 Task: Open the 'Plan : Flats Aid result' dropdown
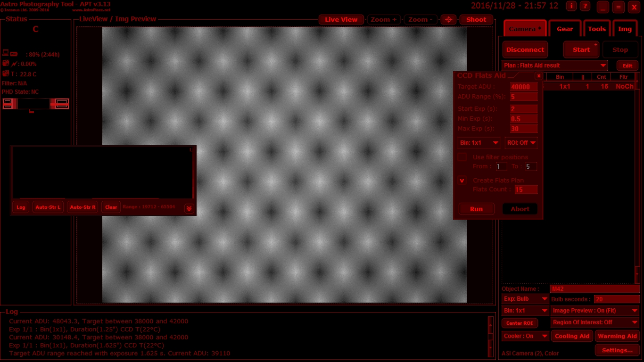coord(554,66)
